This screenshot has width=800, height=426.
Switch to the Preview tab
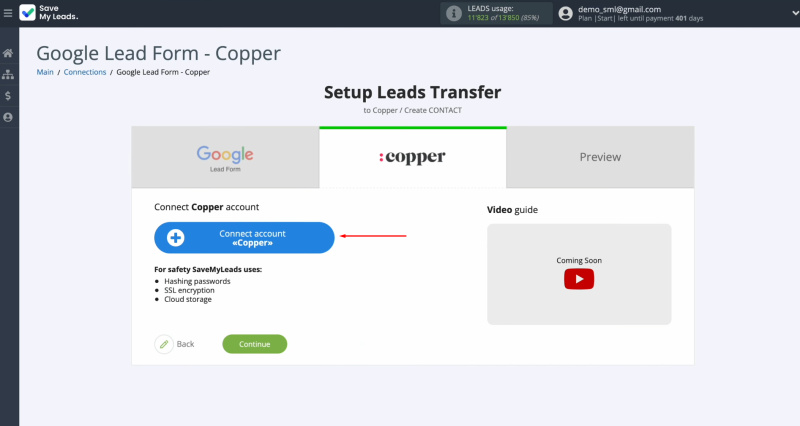coord(600,158)
